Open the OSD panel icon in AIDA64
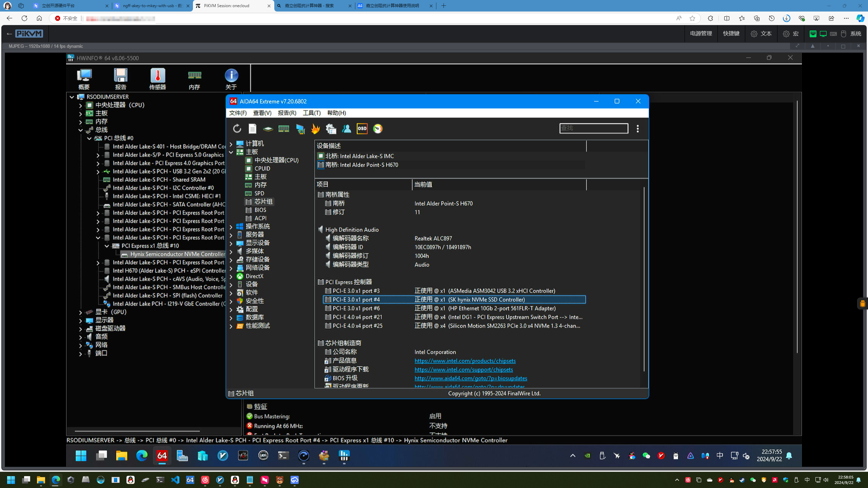This screenshot has width=868, height=488. [x=362, y=129]
